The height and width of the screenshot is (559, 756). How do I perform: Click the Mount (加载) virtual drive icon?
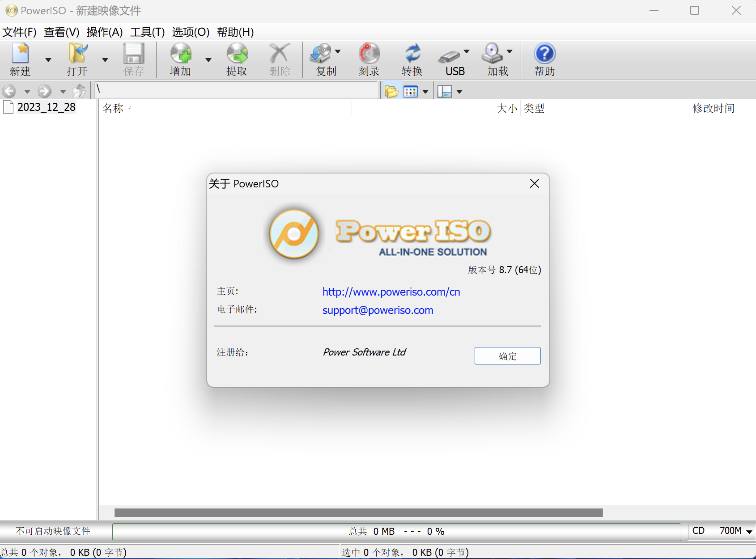(x=493, y=54)
